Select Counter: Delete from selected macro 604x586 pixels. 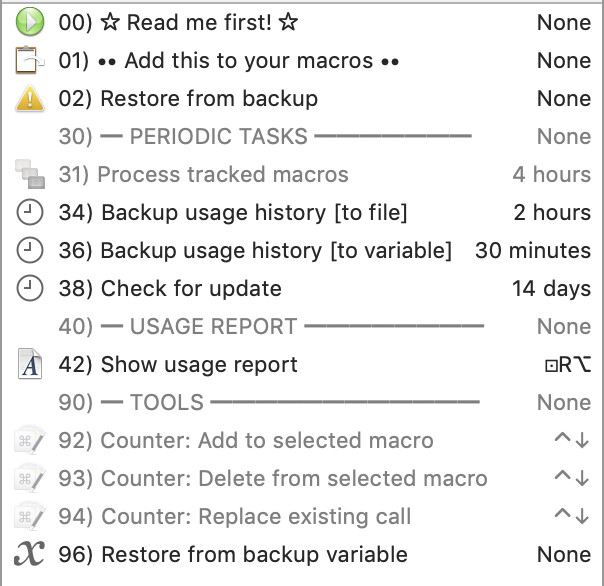click(302, 478)
